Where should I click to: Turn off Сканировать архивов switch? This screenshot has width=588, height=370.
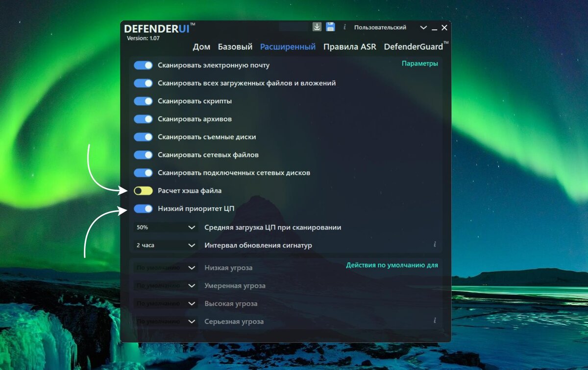pos(144,119)
